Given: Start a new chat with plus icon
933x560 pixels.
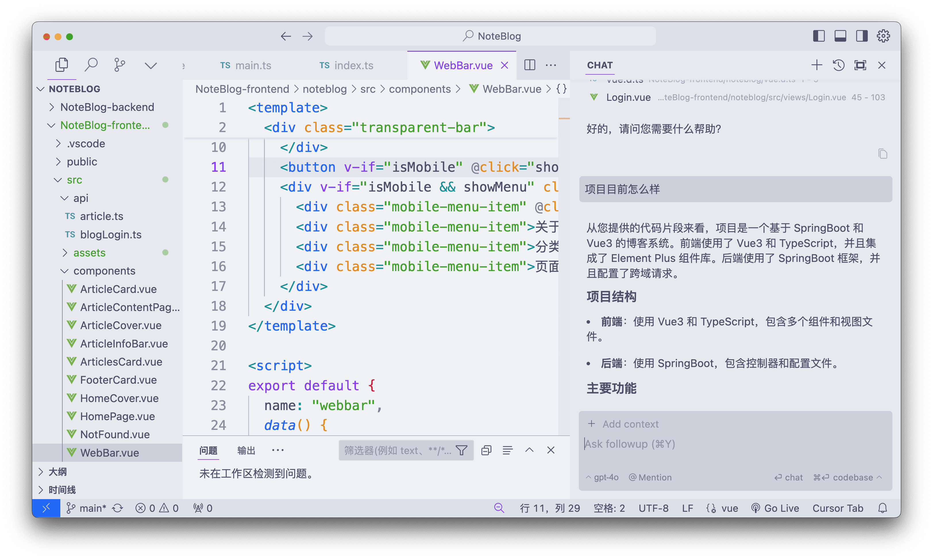Looking at the screenshot, I should click(x=816, y=65).
